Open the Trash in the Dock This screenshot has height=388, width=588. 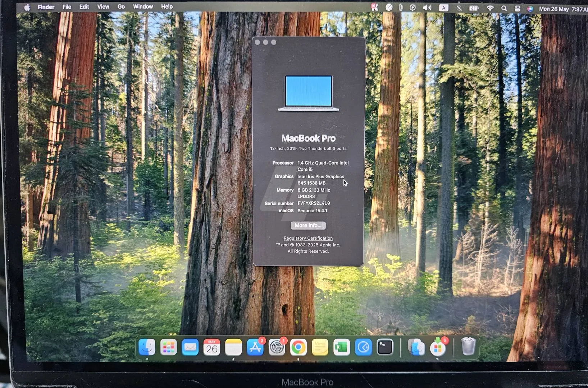(x=468, y=346)
